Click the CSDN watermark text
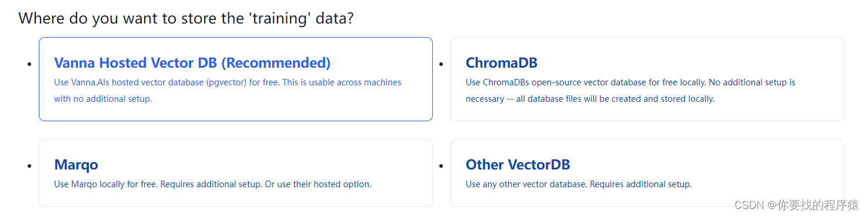The height and width of the screenshot is (216, 868). pos(796,205)
